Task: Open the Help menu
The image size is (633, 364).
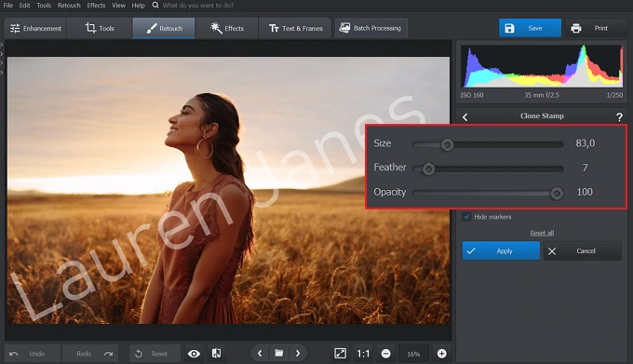Action: tap(138, 6)
